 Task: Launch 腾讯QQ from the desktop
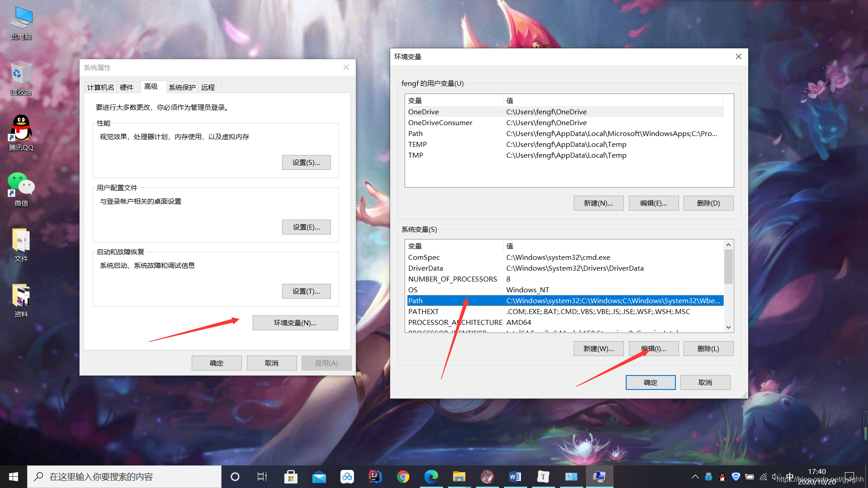click(21, 133)
